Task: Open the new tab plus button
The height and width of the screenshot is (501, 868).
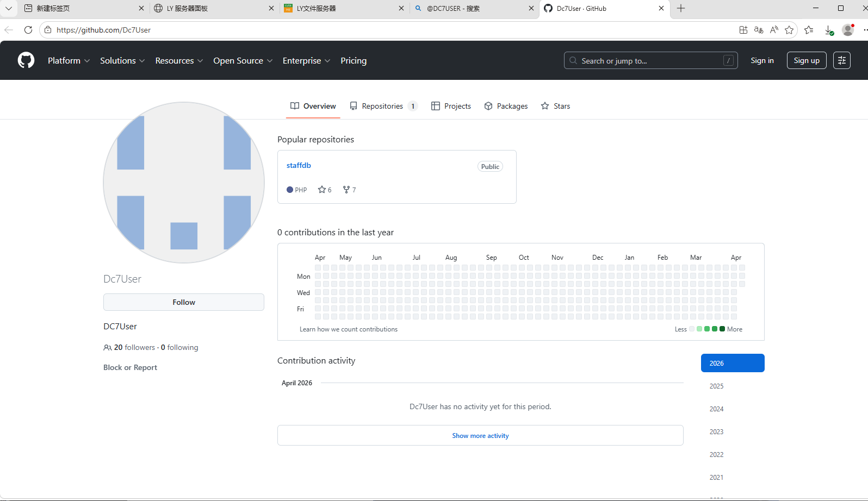Action: 681,8
